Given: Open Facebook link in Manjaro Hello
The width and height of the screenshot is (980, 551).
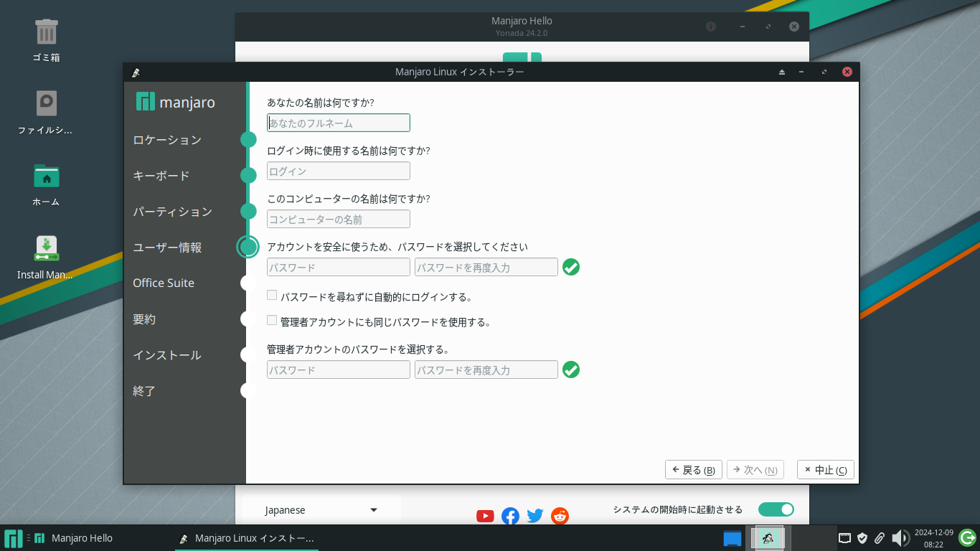Looking at the screenshot, I should click(x=510, y=516).
